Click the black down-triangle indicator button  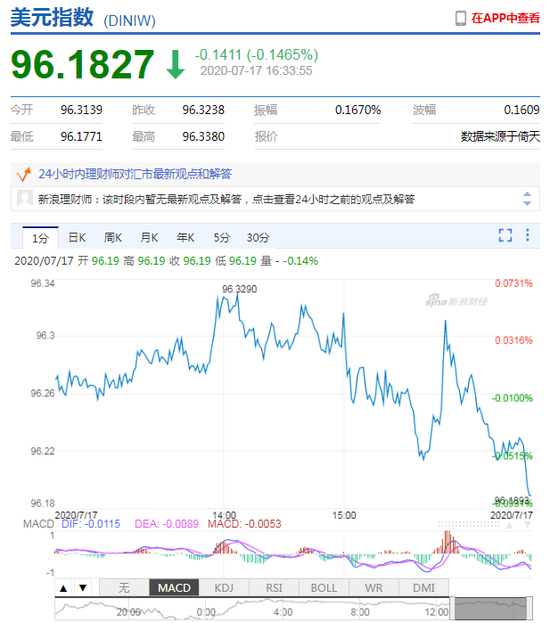point(83,588)
